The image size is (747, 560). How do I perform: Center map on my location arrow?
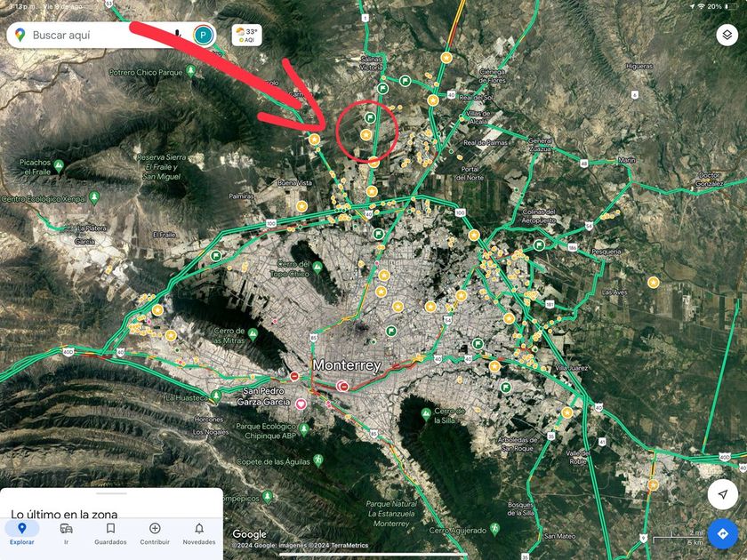(x=723, y=494)
